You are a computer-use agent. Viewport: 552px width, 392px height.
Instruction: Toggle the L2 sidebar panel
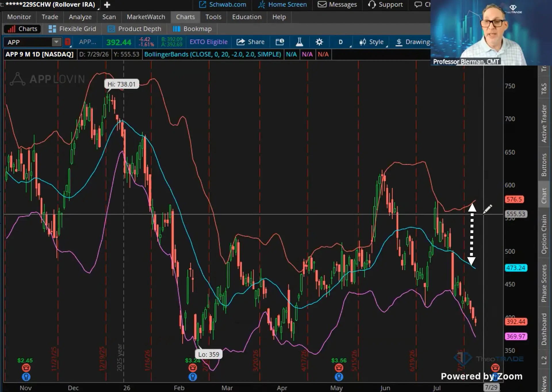[544, 360]
